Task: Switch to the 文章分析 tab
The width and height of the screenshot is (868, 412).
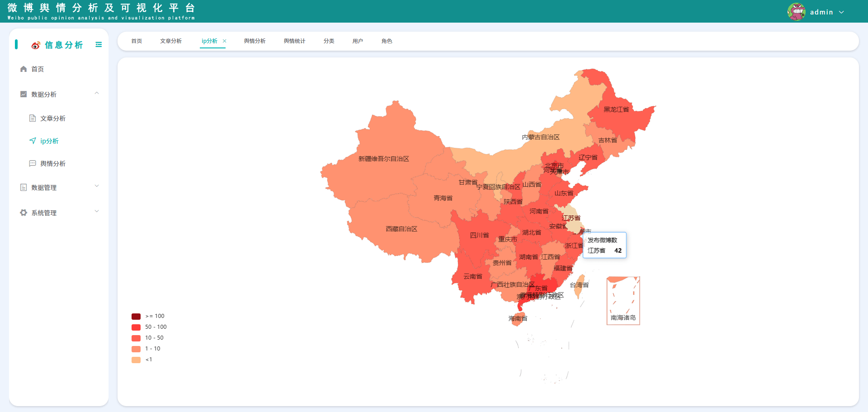Action: [x=171, y=41]
